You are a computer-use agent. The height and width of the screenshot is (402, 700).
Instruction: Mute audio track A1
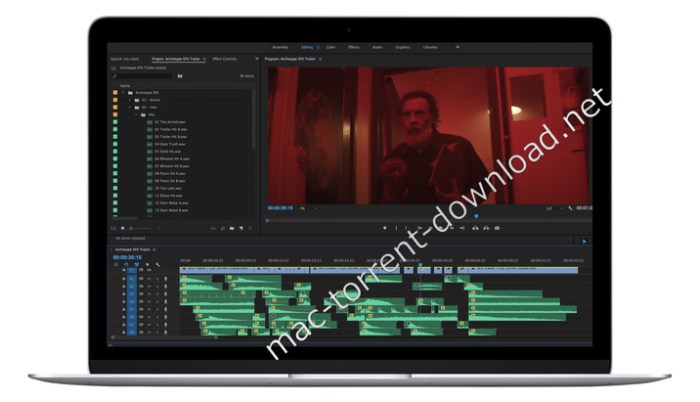point(149,279)
